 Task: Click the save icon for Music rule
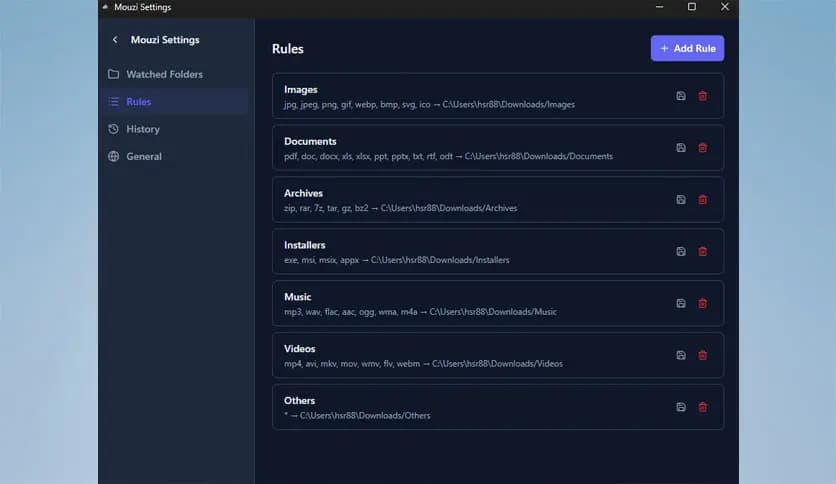click(681, 303)
